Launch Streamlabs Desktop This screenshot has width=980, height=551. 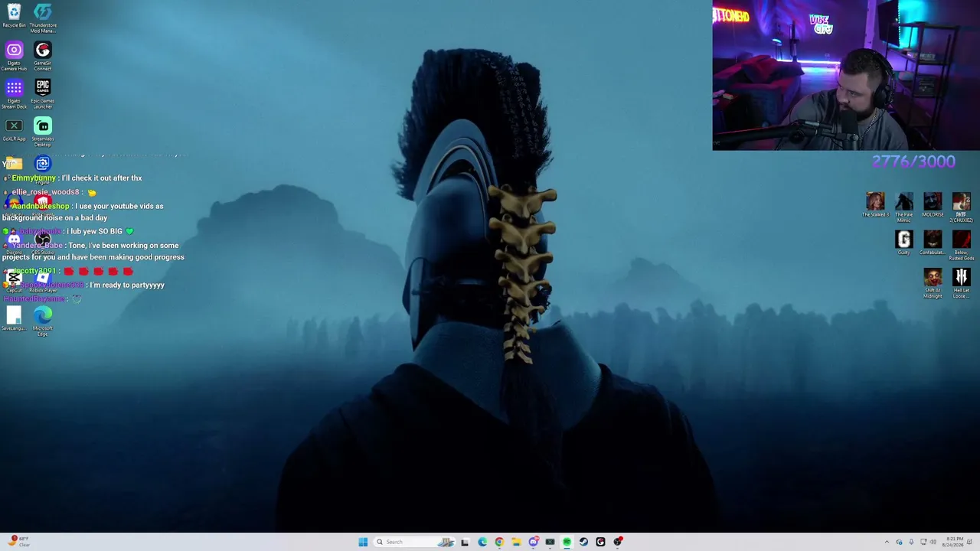tap(43, 132)
